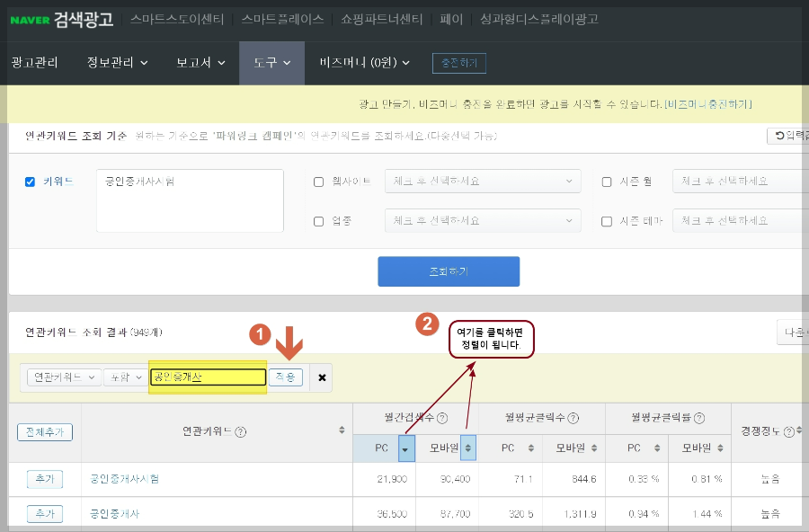Click the 조회하기 button
The width and height of the screenshot is (809, 532).
tap(449, 270)
